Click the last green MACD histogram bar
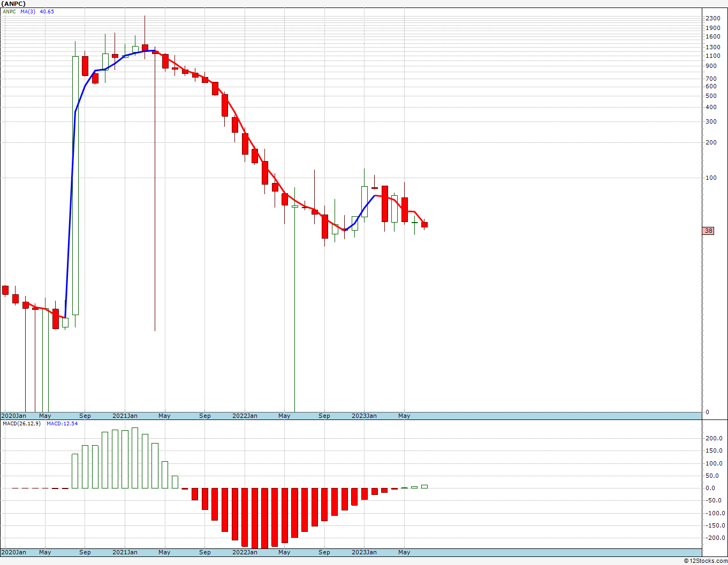The width and height of the screenshot is (728, 565). 424,486
